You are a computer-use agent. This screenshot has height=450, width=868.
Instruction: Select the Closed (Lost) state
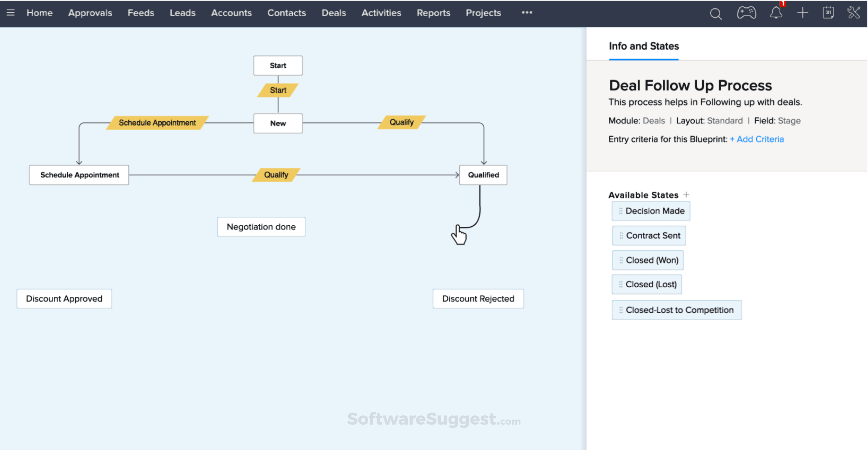(x=646, y=284)
